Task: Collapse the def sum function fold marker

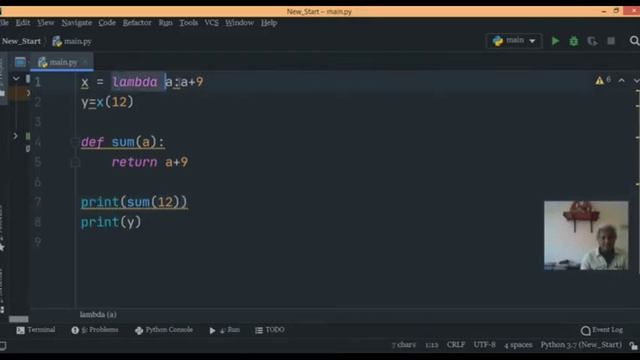Action: 75,142
